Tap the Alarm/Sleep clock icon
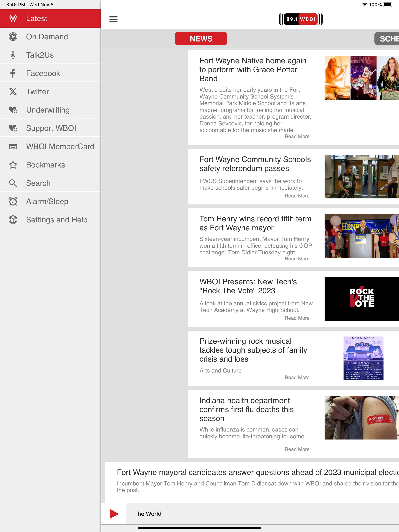399x532 pixels. [13, 201]
